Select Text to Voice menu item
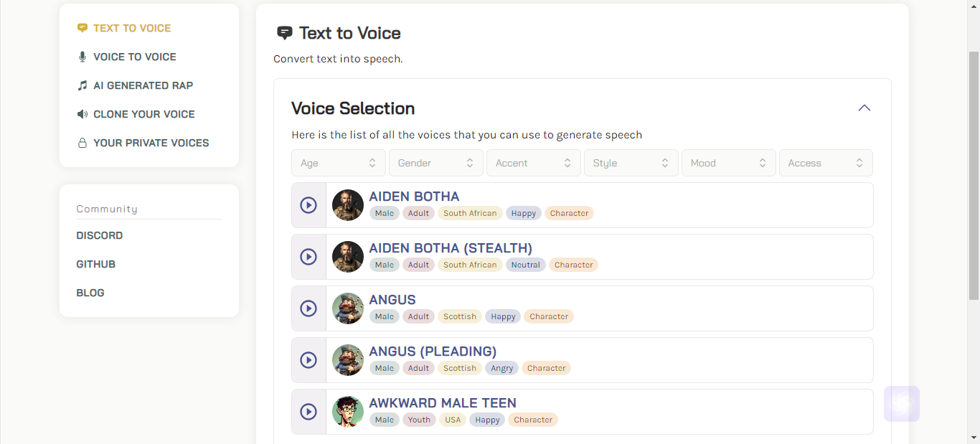This screenshot has height=444, width=980. [x=132, y=28]
